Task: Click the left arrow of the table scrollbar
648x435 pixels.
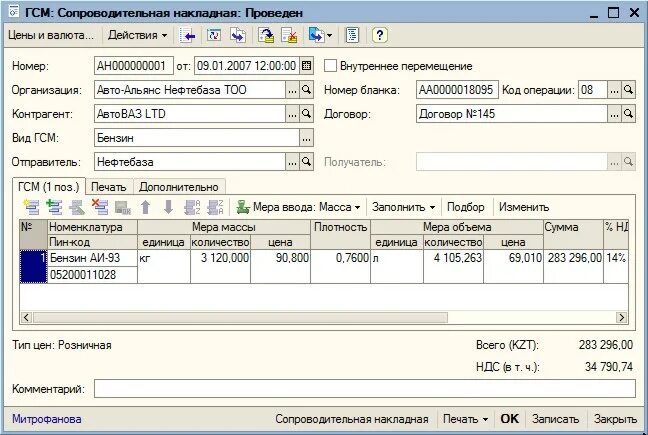Action: 26,317
